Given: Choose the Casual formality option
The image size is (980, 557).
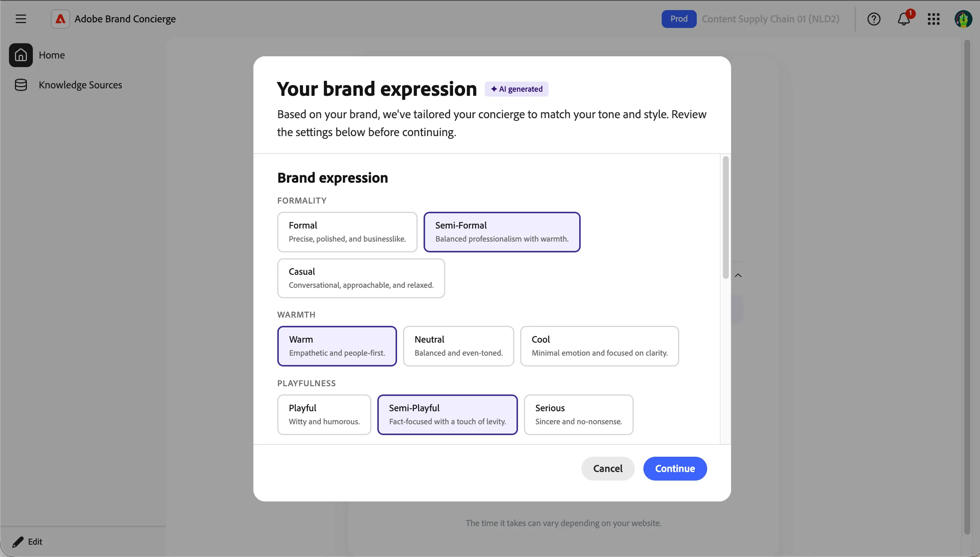Looking at the screenshot, I should [361, 278].
